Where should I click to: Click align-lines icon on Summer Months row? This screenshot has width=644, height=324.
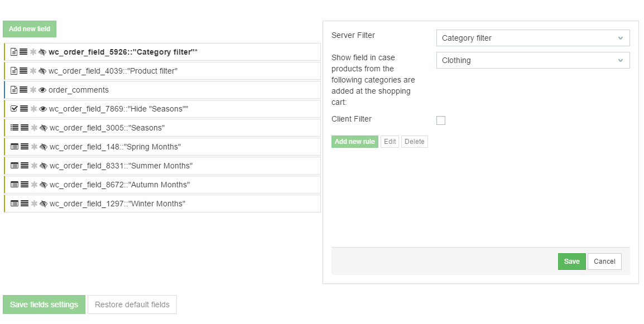(x=24, y=166)
